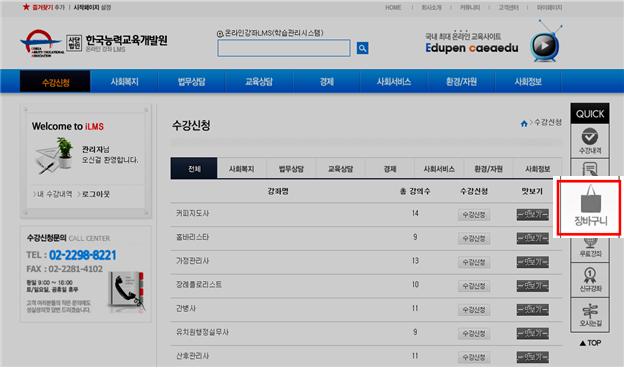624x370 pixels.
Task: Click the LMS search input field
Action: pos(284,48)
